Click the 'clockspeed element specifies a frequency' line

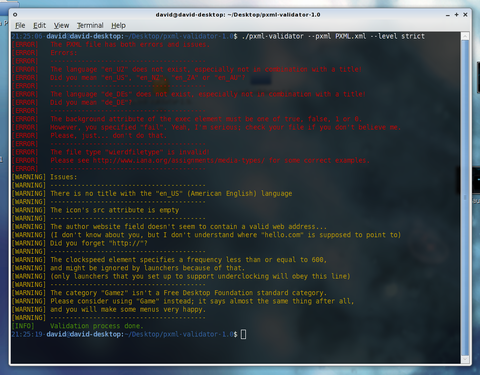coord(189,260)
